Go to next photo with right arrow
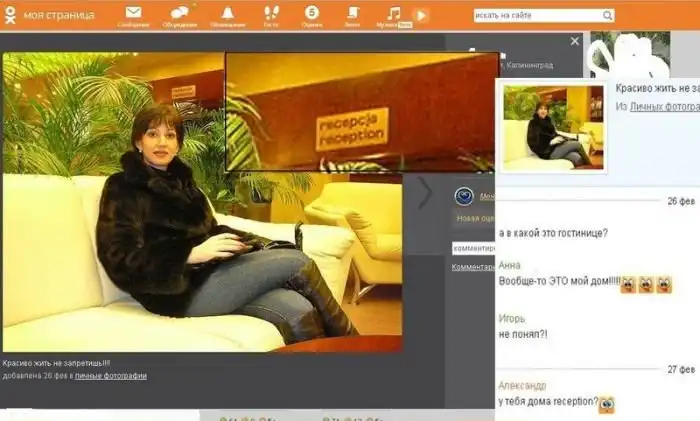Screen dimensions: 700x421 click(x=425, y=192)
